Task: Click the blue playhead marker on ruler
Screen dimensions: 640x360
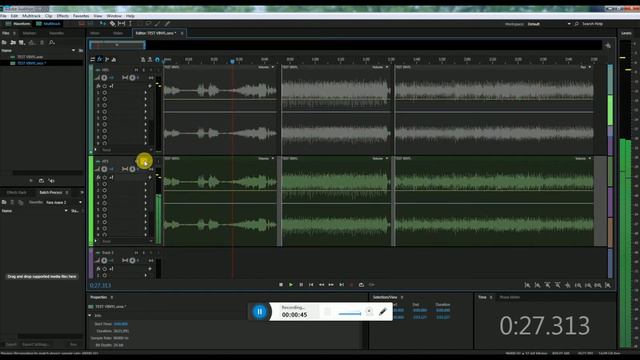Action: (232, 61)
